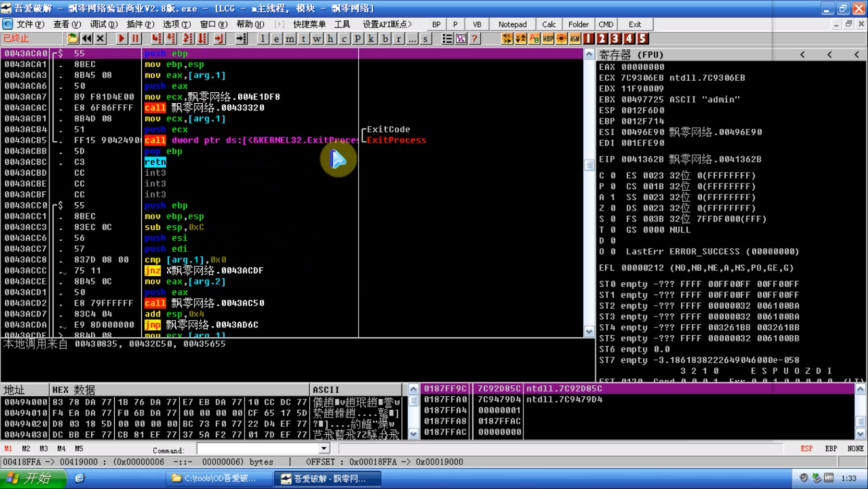Open Patches window via P button
This screenshot has width=868, height=489.
click(x=358, y=39)
